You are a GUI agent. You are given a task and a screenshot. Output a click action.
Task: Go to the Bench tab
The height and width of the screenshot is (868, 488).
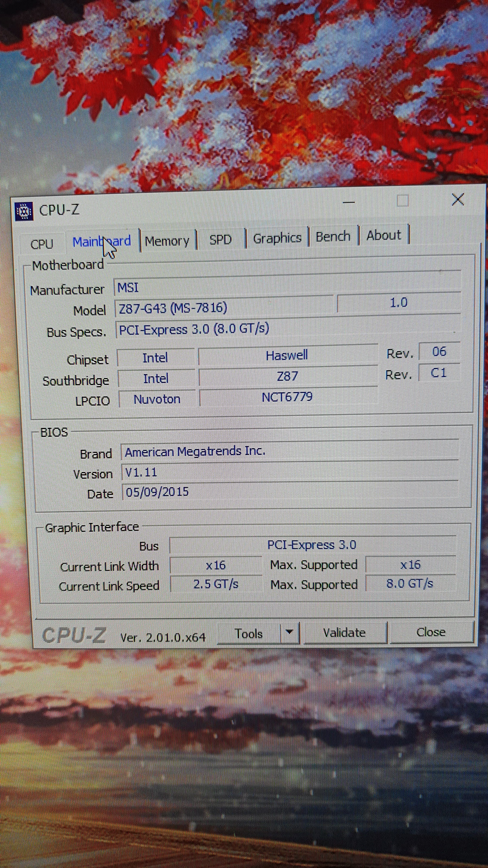click(x=333, y=237)
